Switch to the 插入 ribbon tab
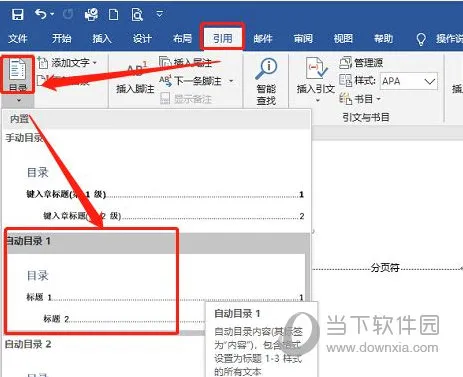Viewport: 463px width, 377px height. pyautogui.click(x=102, y=39)
